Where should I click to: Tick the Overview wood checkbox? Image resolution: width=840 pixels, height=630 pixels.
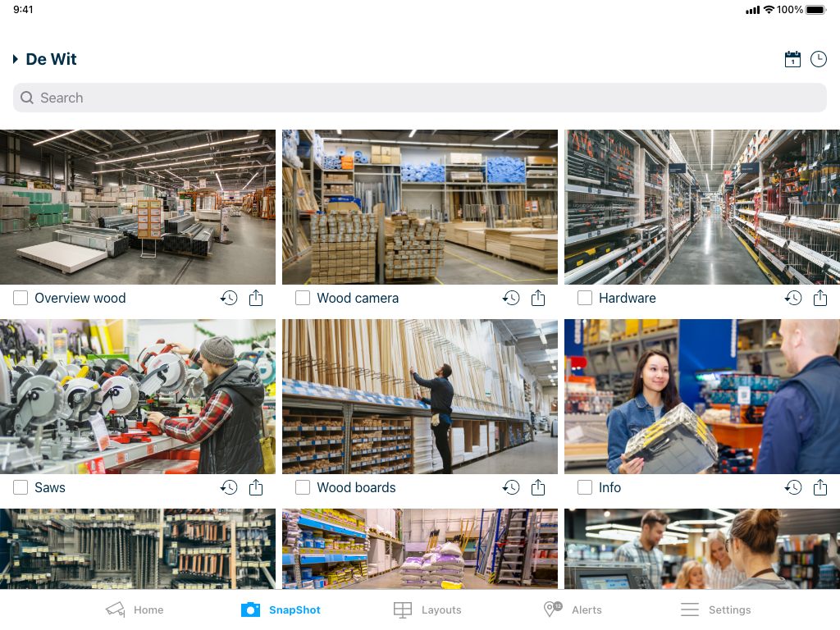[21, 298]
